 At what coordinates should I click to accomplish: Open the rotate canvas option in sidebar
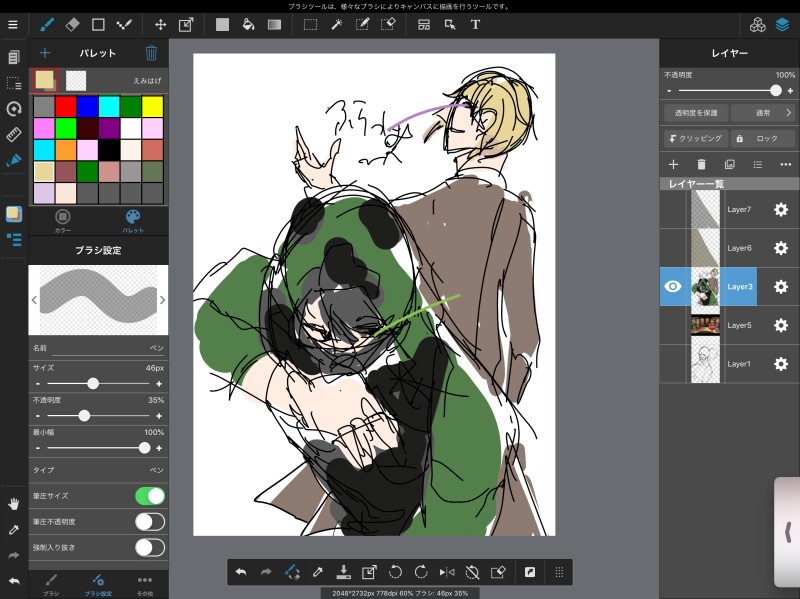[x=14, y=108]
